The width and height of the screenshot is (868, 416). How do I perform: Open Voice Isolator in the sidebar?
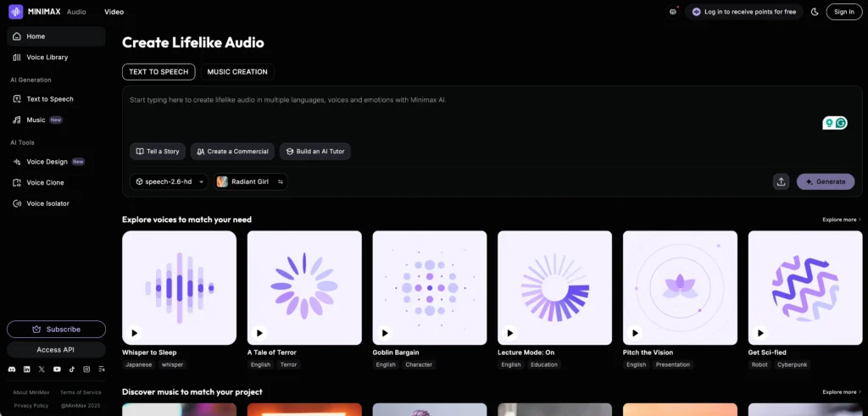click(56, 203)
